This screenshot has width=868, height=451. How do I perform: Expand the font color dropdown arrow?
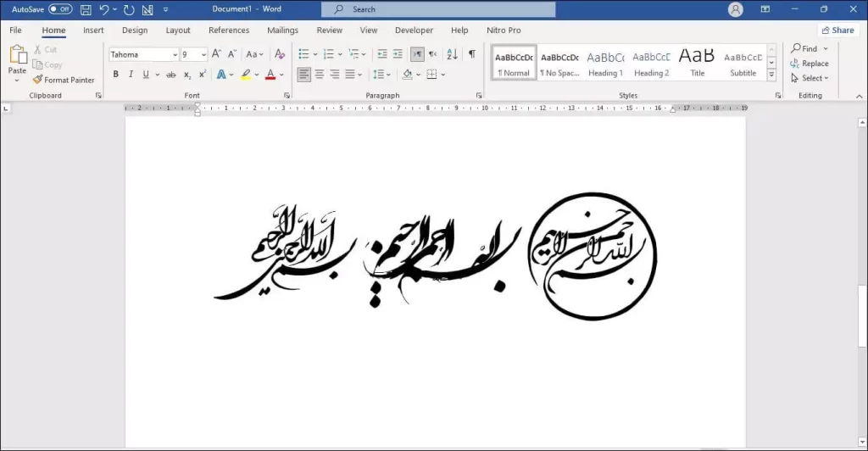(x=281, y=74)
